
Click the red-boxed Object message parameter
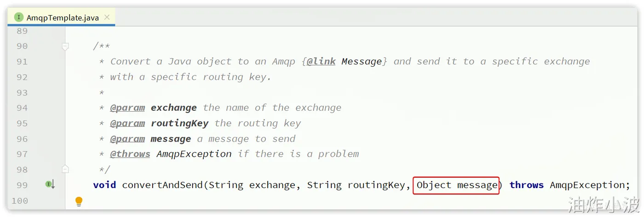pos(456,185)
